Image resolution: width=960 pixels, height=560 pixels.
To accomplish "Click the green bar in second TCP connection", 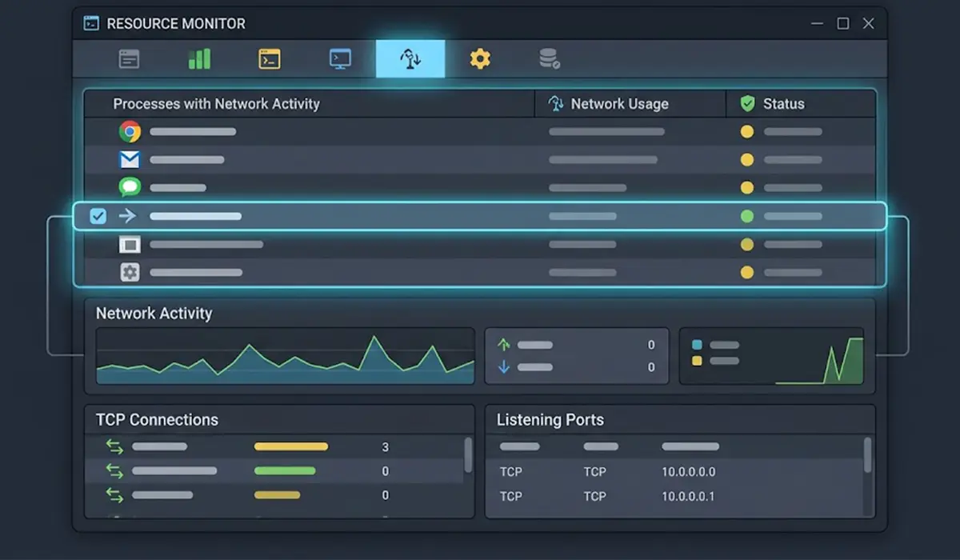I will (x=285, y=471).
